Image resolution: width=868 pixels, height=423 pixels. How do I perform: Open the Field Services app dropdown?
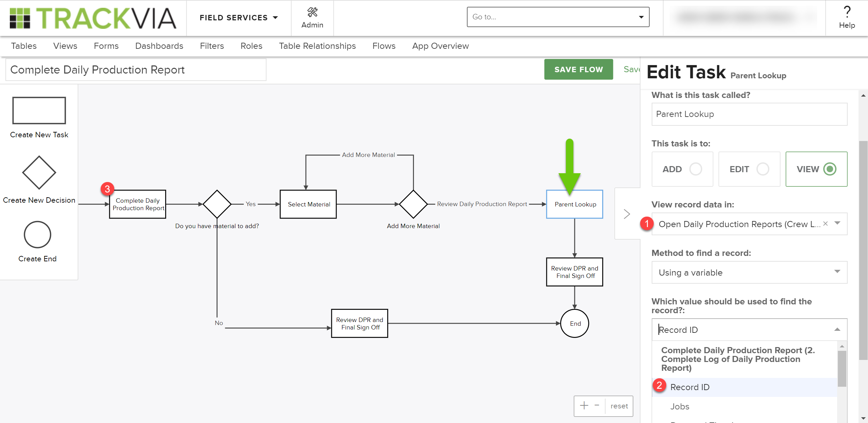coord(239,18)
